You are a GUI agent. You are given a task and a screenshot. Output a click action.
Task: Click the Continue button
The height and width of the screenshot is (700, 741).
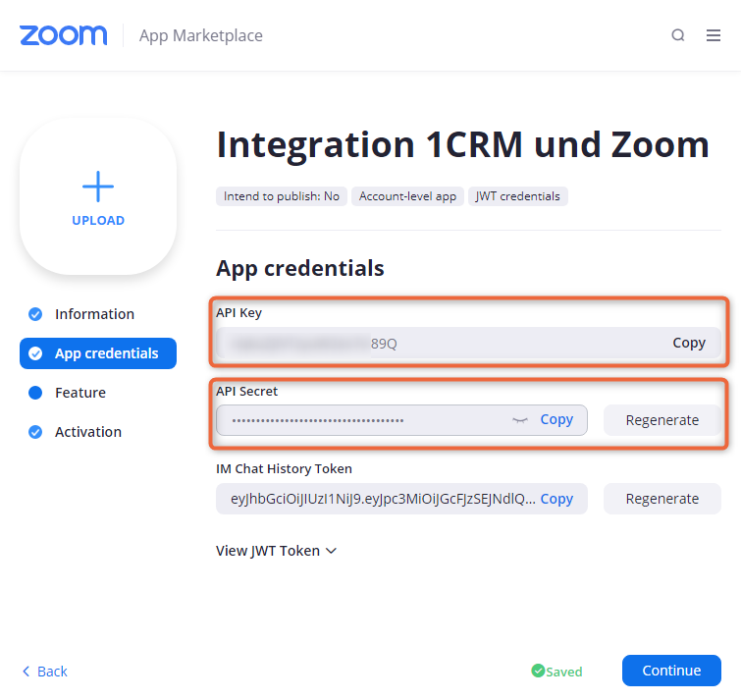(x=671, y=671)
